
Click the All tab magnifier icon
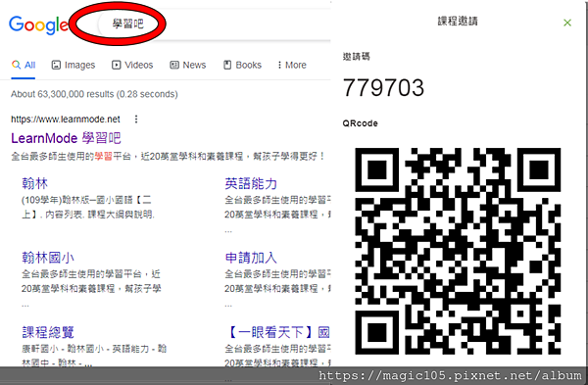click(16, 65)
